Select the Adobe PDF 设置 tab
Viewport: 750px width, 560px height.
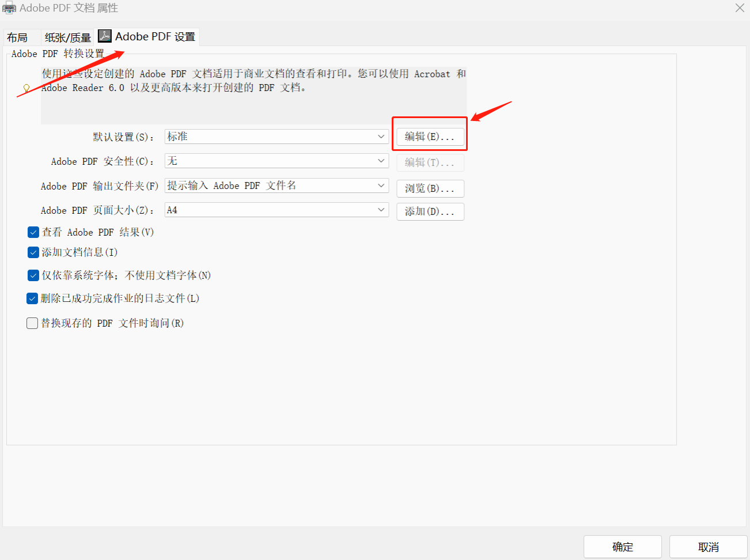coord(147,36)
